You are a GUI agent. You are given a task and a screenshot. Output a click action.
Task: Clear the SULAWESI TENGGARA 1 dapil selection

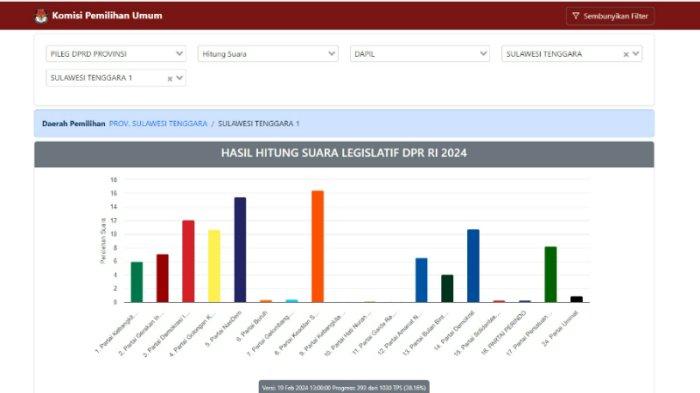tap(170, 79)
